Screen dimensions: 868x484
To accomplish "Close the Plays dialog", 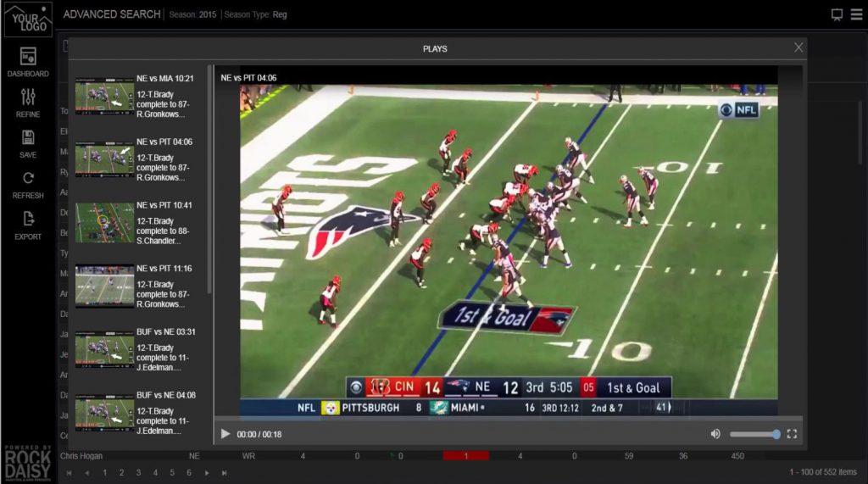I will [798, 47].
